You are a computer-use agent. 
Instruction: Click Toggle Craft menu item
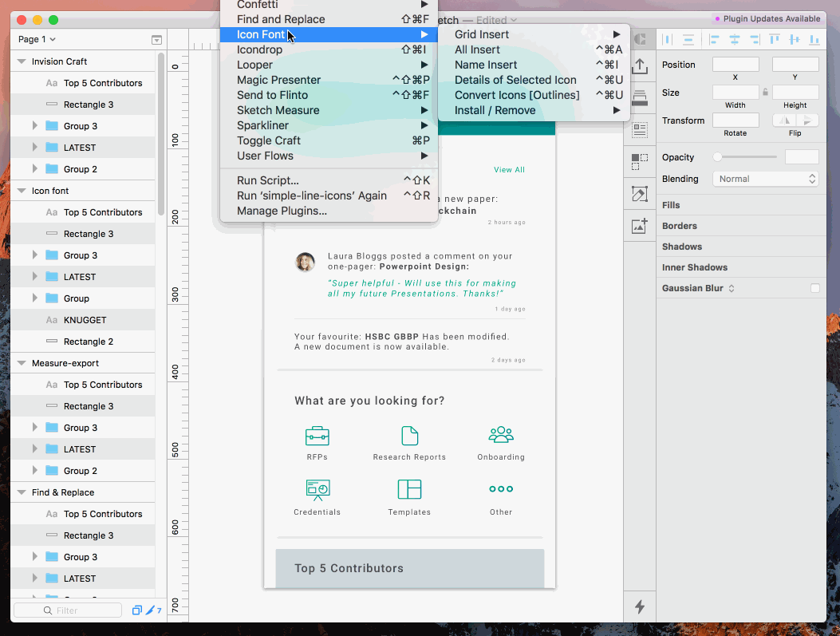point(329,140)
